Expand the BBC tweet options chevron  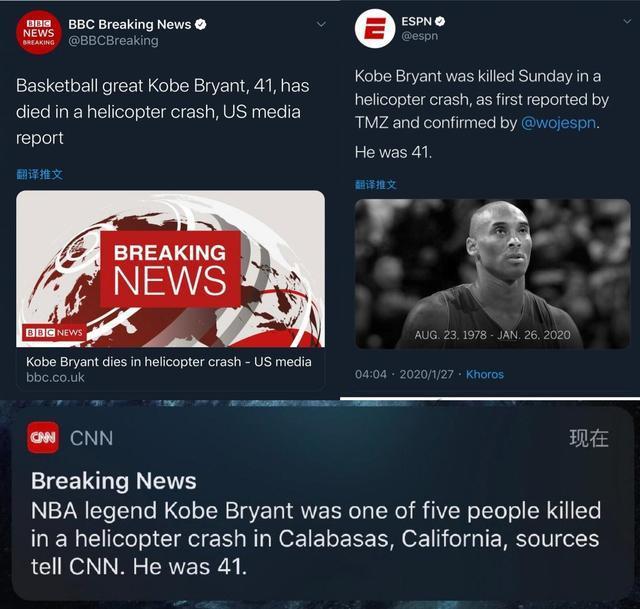point(321,24)
